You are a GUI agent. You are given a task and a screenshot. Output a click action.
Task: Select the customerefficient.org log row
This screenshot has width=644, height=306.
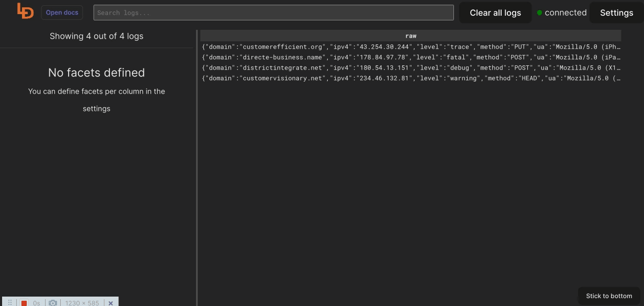click(x=410, y=47)
